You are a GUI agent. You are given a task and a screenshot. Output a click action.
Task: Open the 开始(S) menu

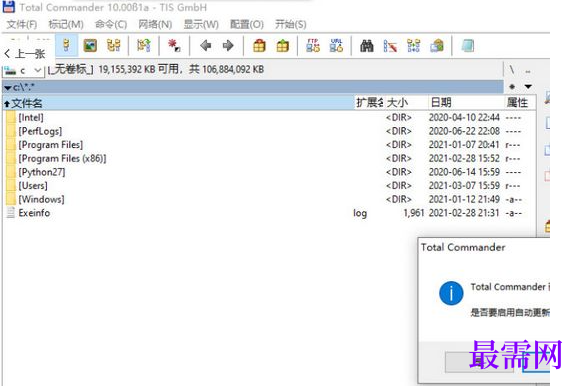(290, 24)
